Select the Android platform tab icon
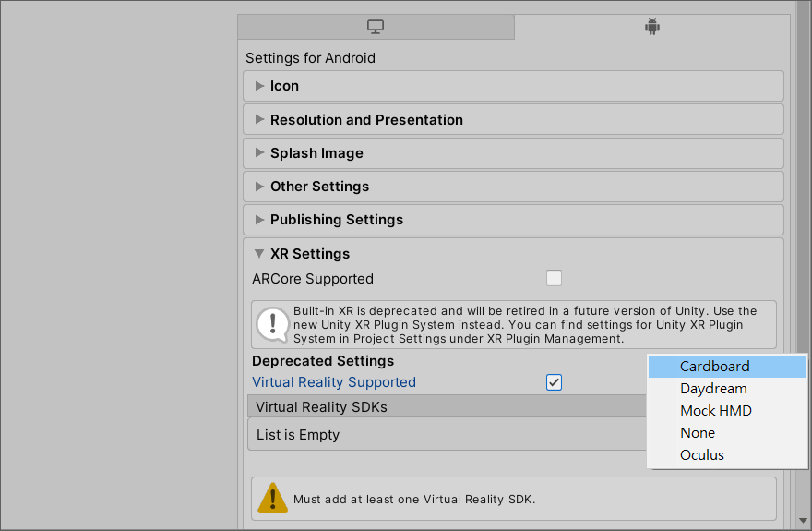 [652, 27]
